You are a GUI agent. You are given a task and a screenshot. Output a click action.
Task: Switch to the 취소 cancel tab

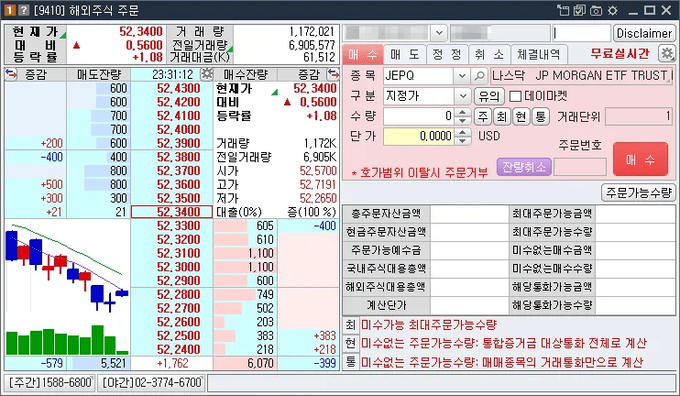point(489,54)
